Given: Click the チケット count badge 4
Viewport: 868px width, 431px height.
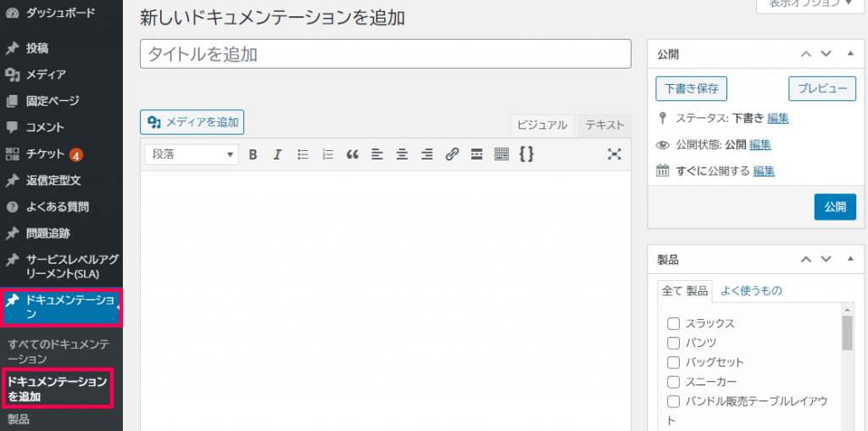Looking at the screenshot, I should [x=76, y=154].
